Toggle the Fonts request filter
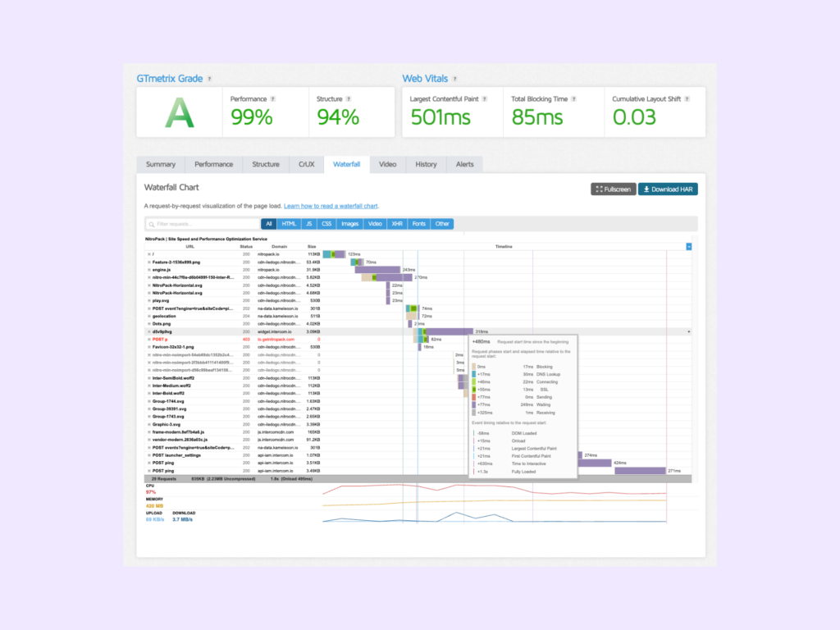This screenshot has width=840, height=630. point(419,224)
